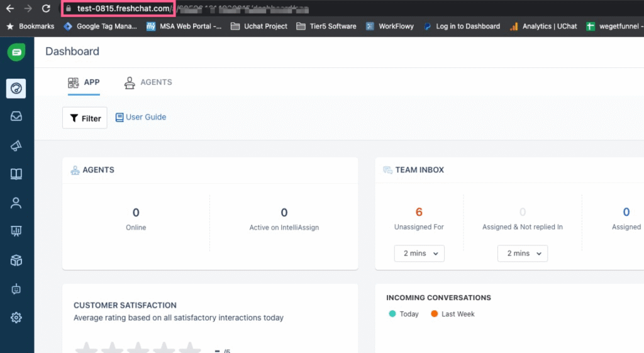Open the Contacts person icon in sidebar

16,203
